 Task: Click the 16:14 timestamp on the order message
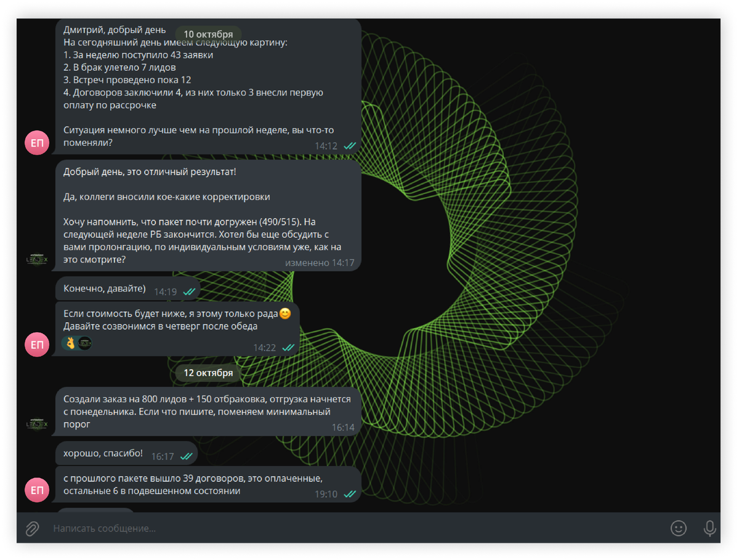343,427
